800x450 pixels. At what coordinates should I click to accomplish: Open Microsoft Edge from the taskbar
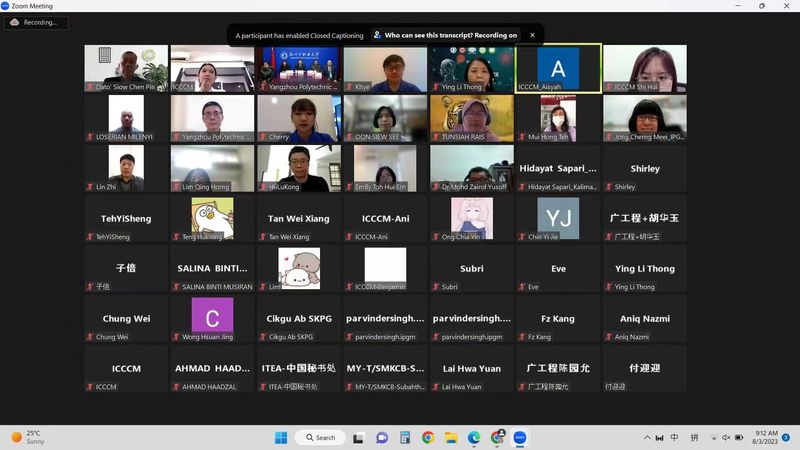coord(474,437)
